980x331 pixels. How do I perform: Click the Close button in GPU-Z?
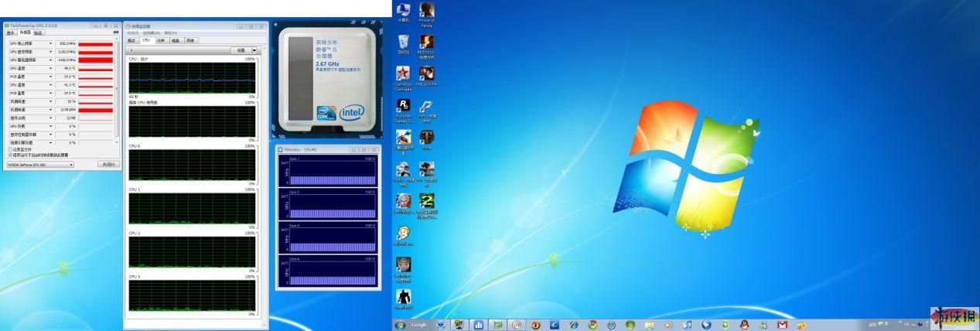108,164
